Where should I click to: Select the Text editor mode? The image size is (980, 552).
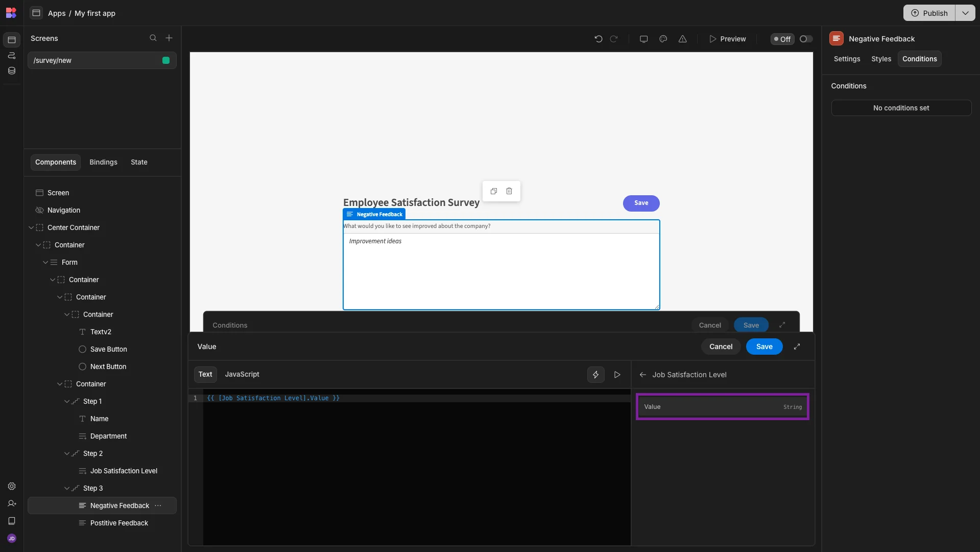point(205,374)
